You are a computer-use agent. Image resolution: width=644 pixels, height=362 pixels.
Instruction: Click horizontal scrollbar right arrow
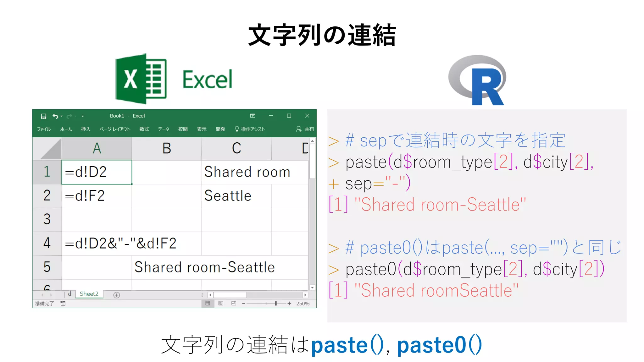[x=305, y=295]
